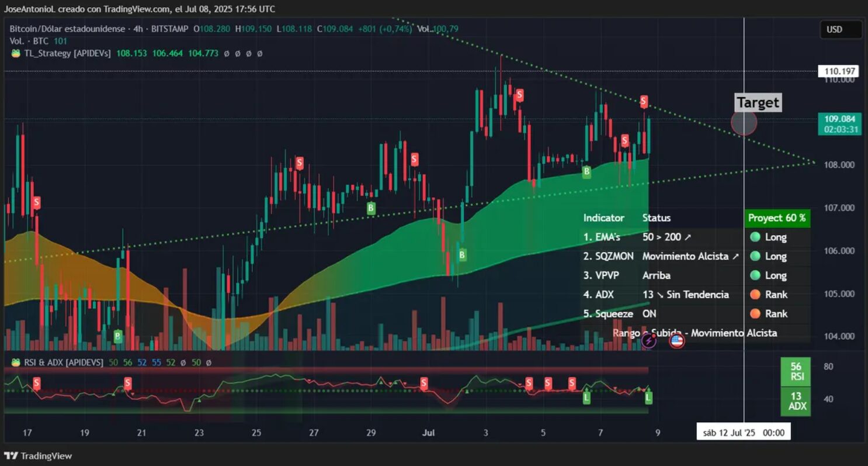Click the 80 level on RSI scale

828,367
